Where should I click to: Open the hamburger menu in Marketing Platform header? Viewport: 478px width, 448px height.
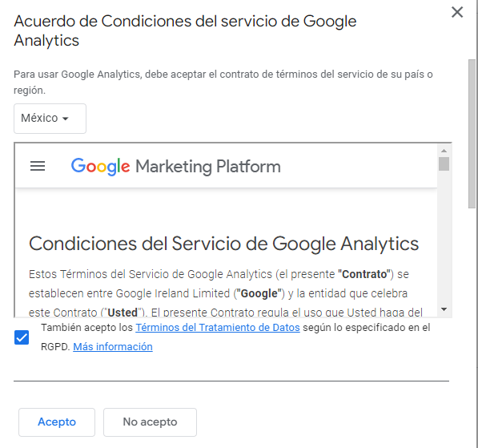[x=38, y=167]
